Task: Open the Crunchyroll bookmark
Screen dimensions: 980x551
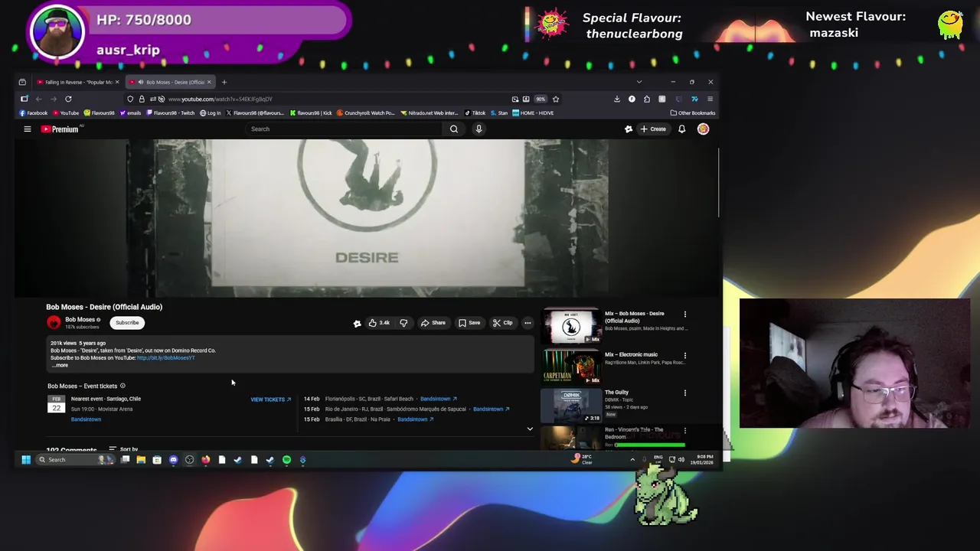Action: pyautogui.click(x=366, y=113)
